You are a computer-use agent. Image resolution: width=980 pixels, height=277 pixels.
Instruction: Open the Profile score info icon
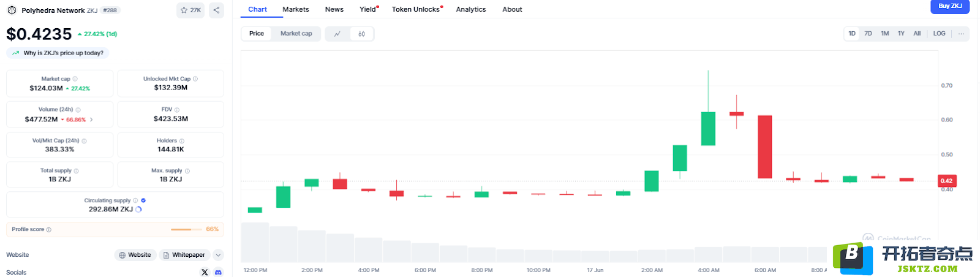point(49,230)
